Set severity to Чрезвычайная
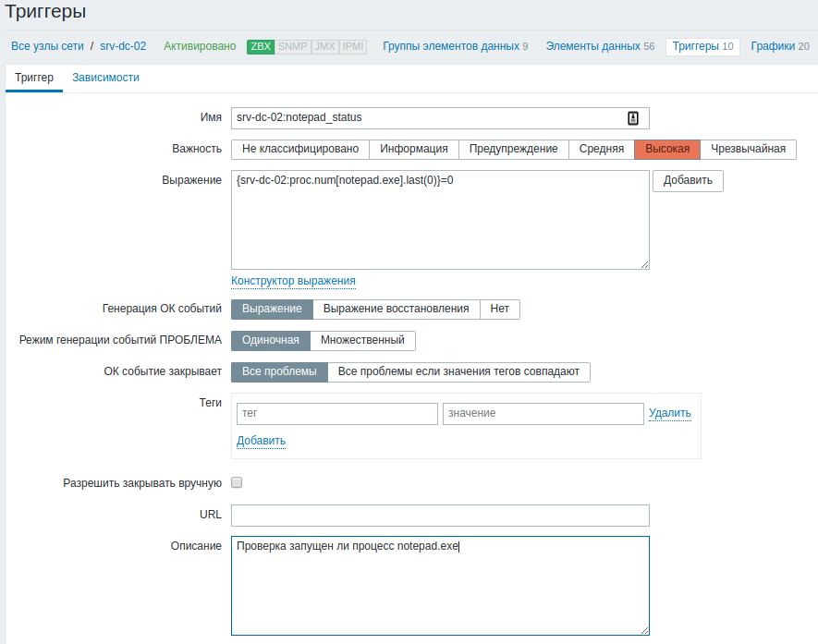This screenshot has width=818, height=644. tap(748, 149)
